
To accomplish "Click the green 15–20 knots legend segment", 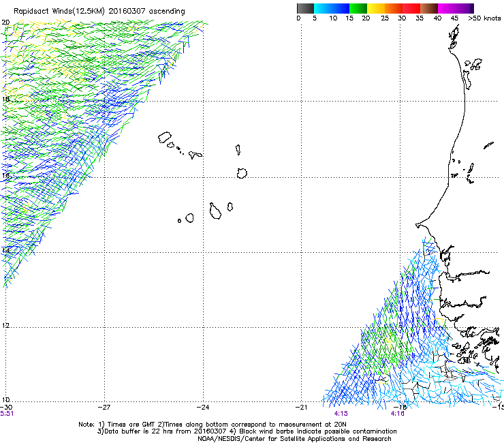I will point(358,8).
